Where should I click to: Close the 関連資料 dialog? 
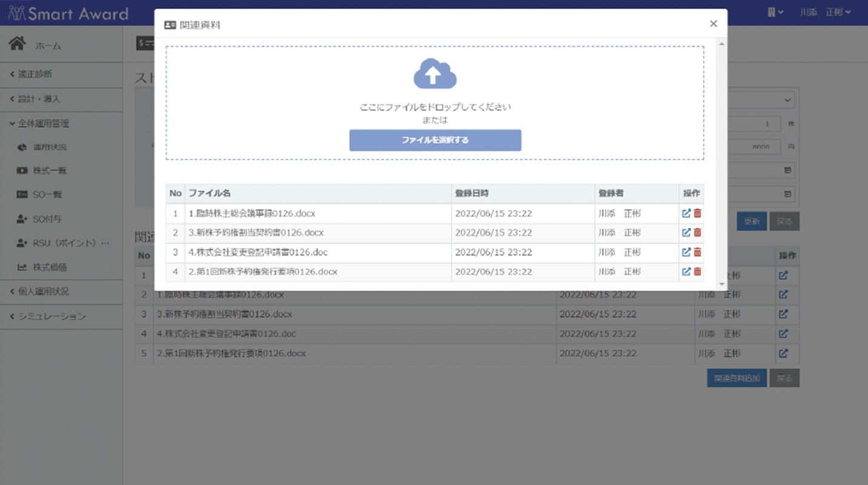pyautogui.click(x=713, y=24)
